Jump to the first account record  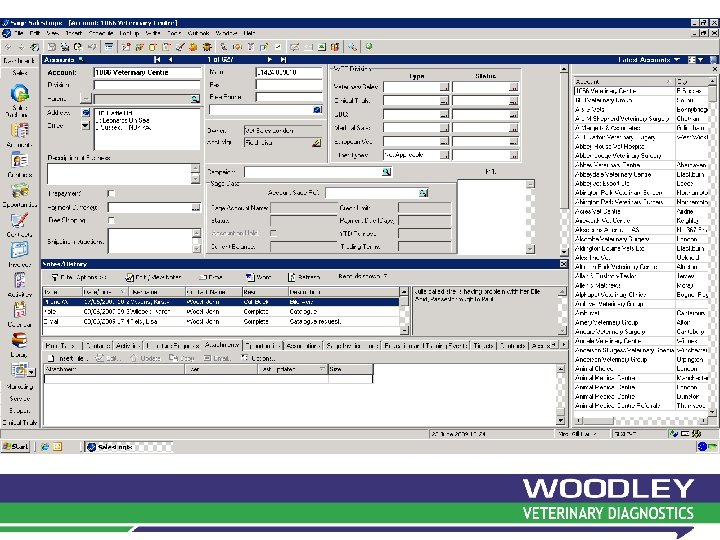(157, 60)
